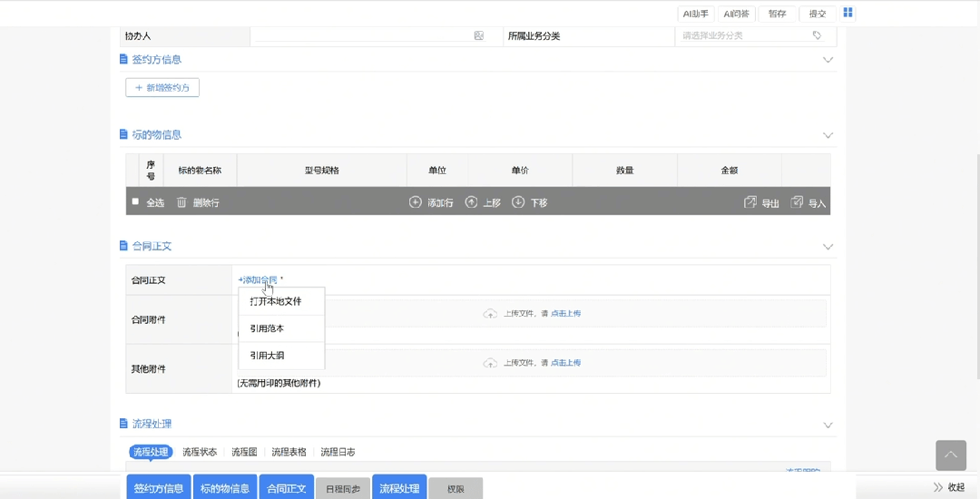Jump to 流程处理 via bottom bar
The height and width of the screenshot is (499, 980).
[x=399, y=488]
